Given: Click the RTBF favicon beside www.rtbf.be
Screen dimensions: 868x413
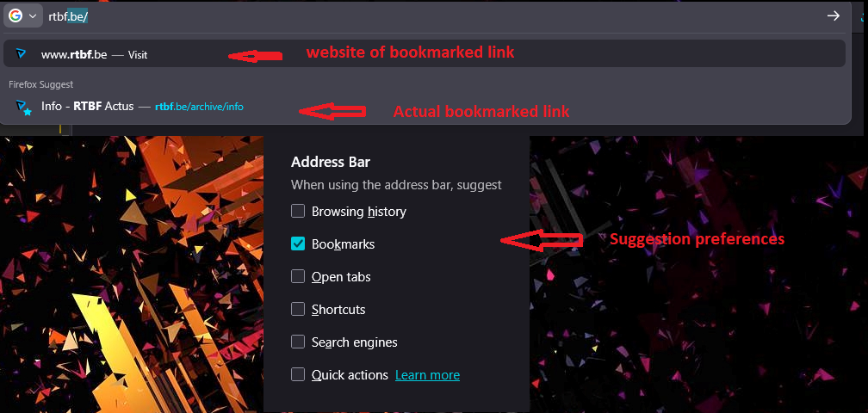Looking at the screenshot, I should (x=21, y=54).
